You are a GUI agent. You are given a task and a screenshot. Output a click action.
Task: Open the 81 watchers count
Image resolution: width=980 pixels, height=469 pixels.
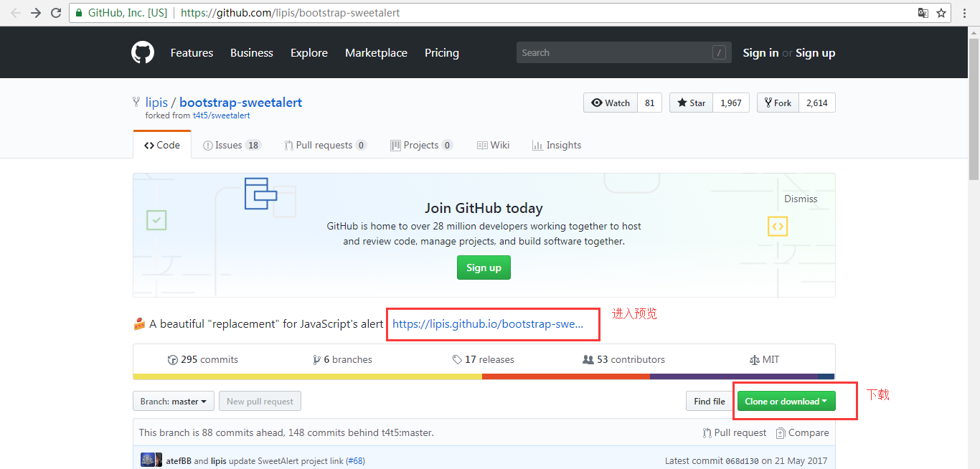click(x=649, y=103)
